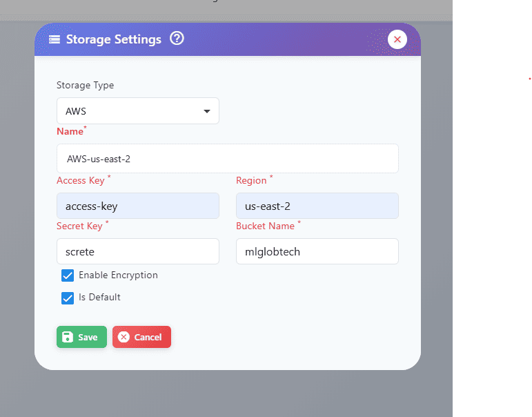This screenshot has height=417, width=532.
Task: Click the Enable Encryption label text
Action: click(118, 275)
